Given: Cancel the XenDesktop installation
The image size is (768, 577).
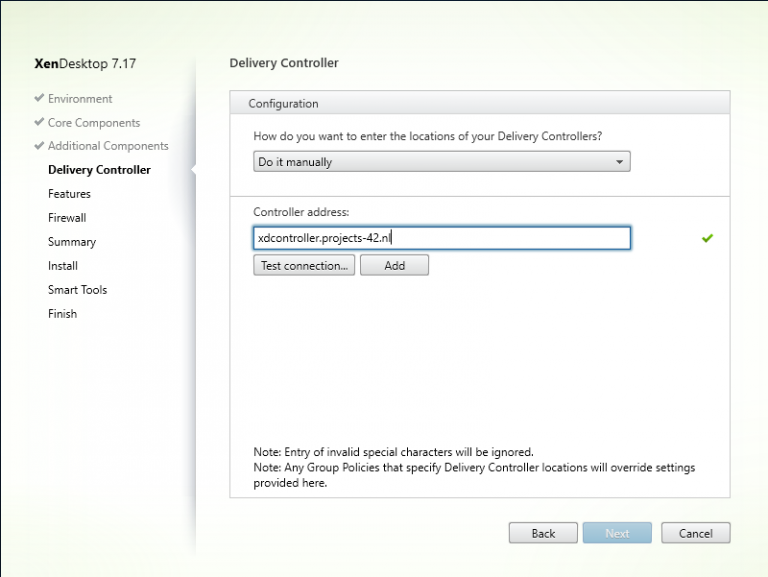Looking at the screenshot, I should tap(695, 533).
